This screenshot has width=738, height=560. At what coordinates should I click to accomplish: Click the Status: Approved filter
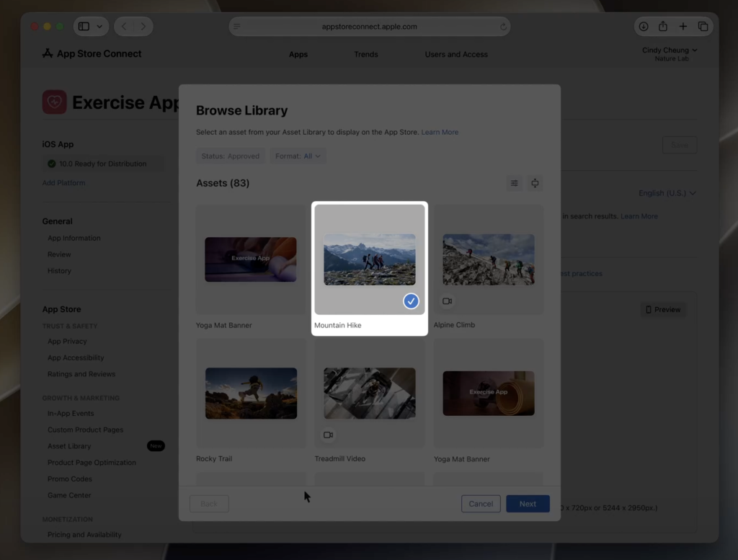[x=230, y=156]
